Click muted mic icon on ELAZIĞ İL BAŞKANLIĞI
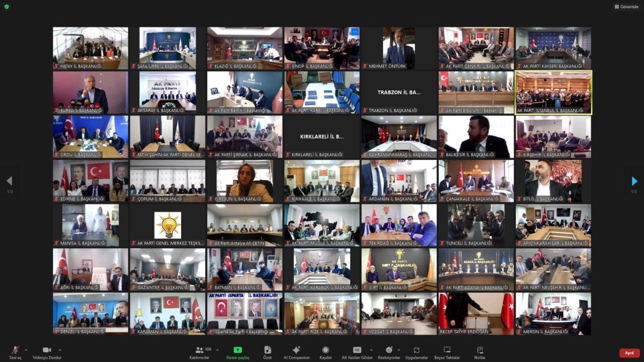Image resolution: width=644 pixels, height=362 pixels. coord(211,66)
